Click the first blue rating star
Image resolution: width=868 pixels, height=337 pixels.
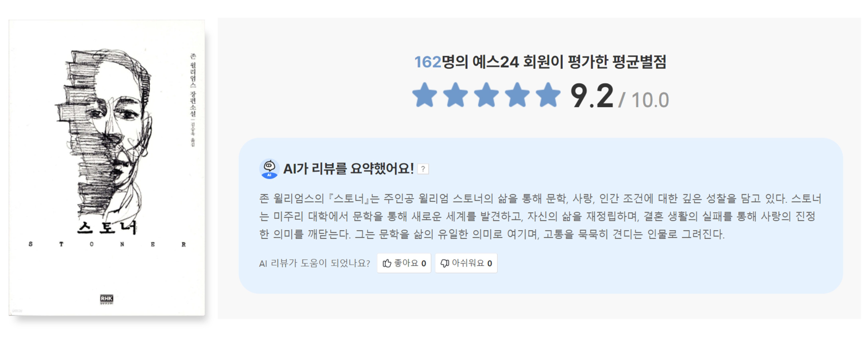point(425,95)
